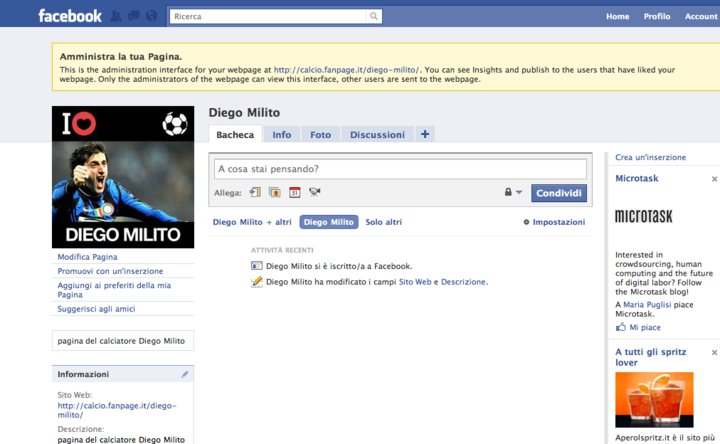Click the Microtask logo image
This screenshot has height=444, width=720.
coord(644,216)
